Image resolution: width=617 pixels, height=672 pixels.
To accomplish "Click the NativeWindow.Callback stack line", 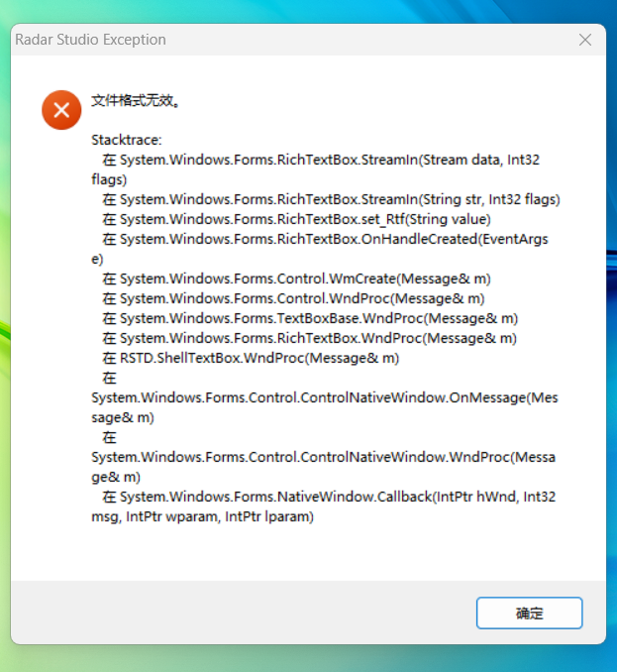I will pyautogui.click(x=329, y=497).
